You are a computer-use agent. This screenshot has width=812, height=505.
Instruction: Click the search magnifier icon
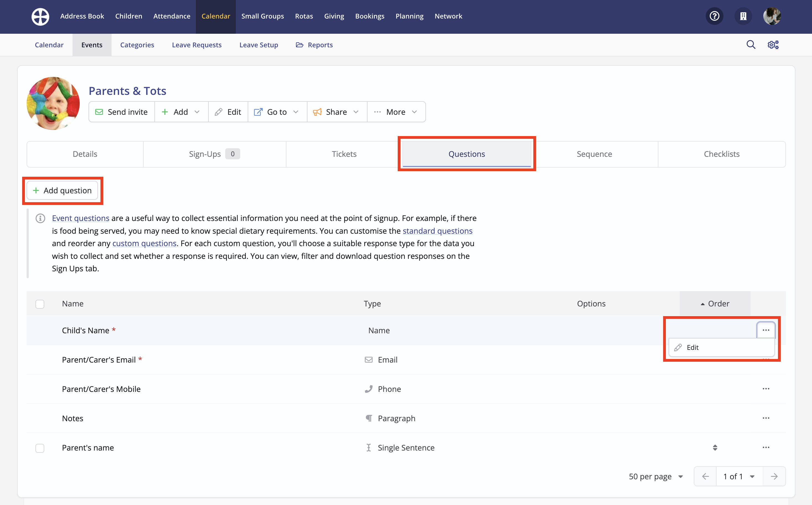(x=751, y=45)
